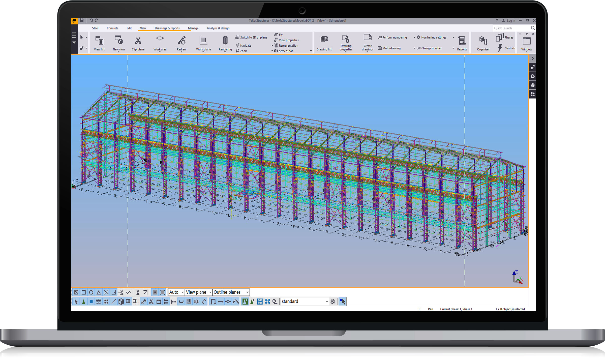Toggle snap to triangle midpoints switch

[x=99, y=292]
